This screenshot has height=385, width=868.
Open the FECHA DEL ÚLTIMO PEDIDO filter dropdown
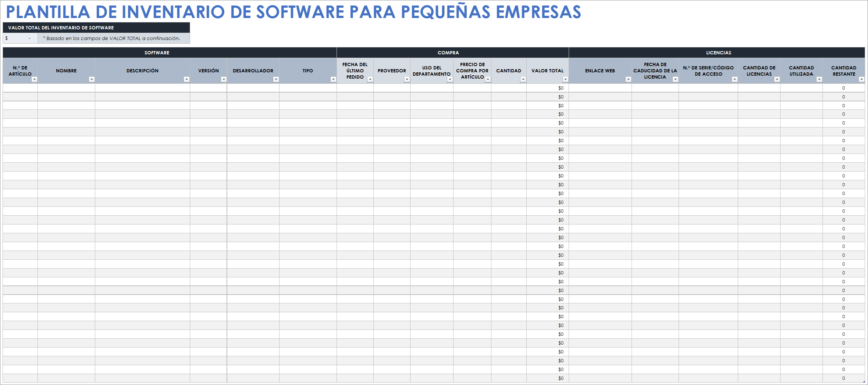370,80
